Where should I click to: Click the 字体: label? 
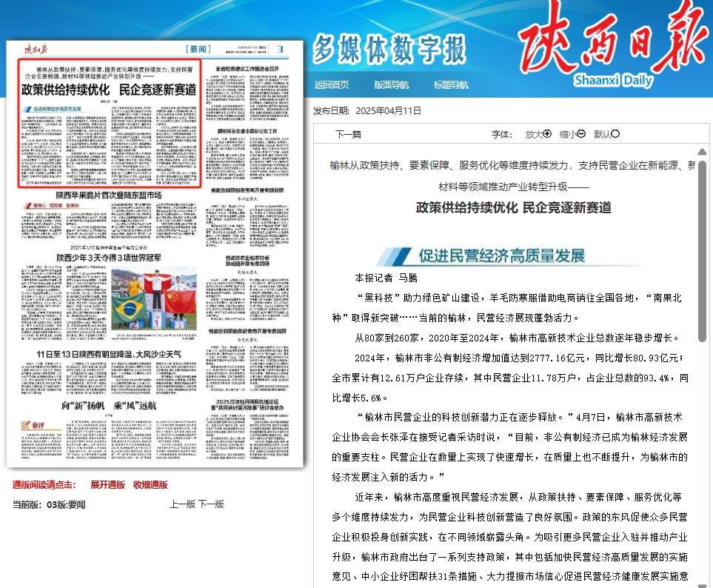(x=502, y=134)
